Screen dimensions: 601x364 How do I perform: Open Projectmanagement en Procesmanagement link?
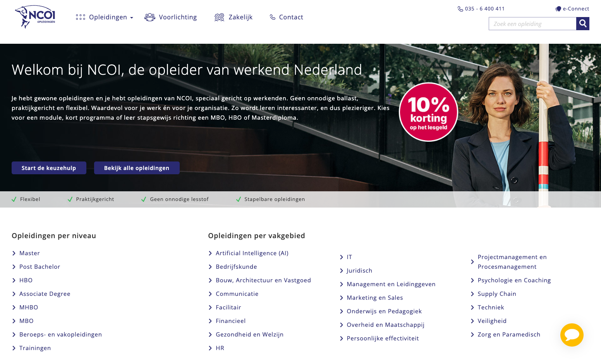[x=512, y=262]
